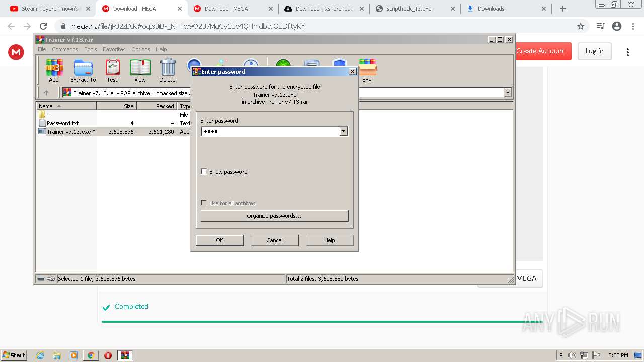Click the Extract To toolbar icon
The image size is (644, 362).
[x=83, y=70]
